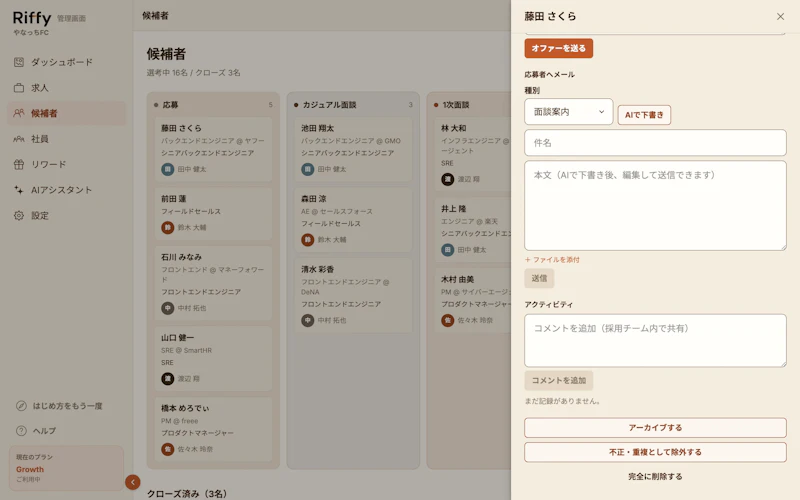
Task: Open the 木村 由美 candidate card
Action: click(473, 300)
